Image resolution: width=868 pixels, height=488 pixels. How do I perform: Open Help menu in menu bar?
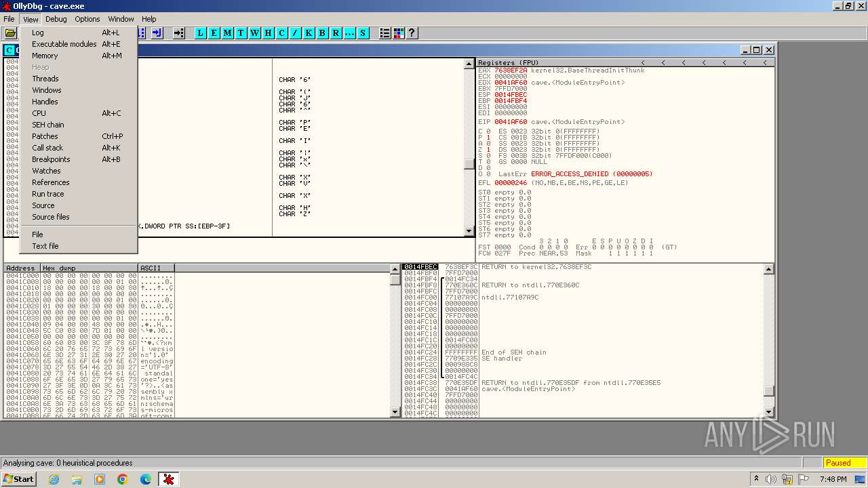tap(149, 19)
